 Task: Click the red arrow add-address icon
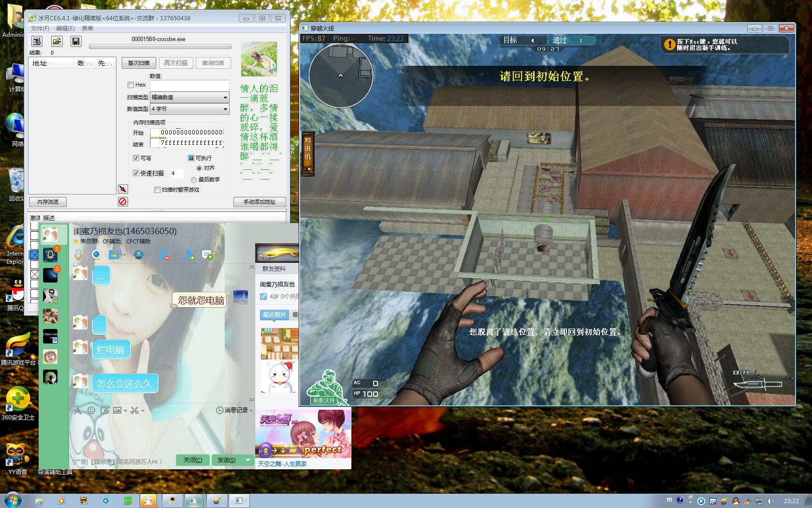(x=123, y=189)
